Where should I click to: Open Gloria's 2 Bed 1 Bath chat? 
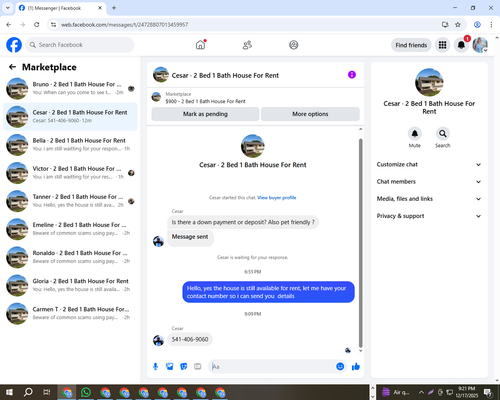tap(70, 285)
